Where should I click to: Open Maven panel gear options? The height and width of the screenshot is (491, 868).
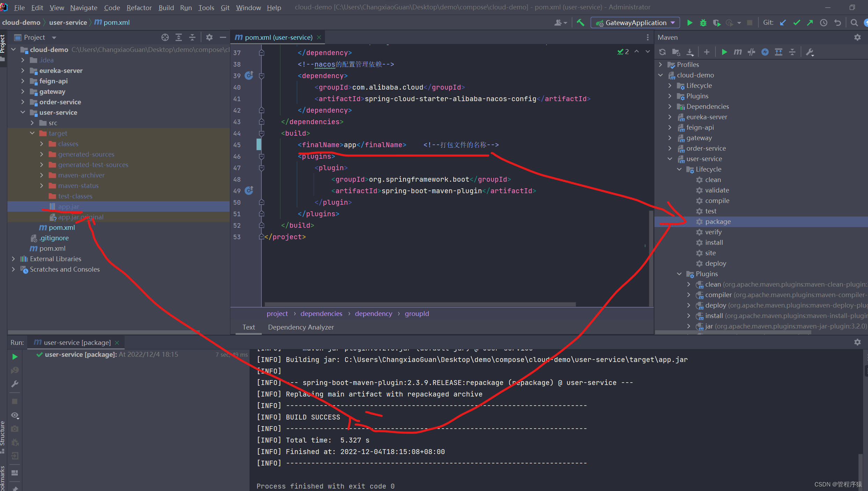pos(857,37)
